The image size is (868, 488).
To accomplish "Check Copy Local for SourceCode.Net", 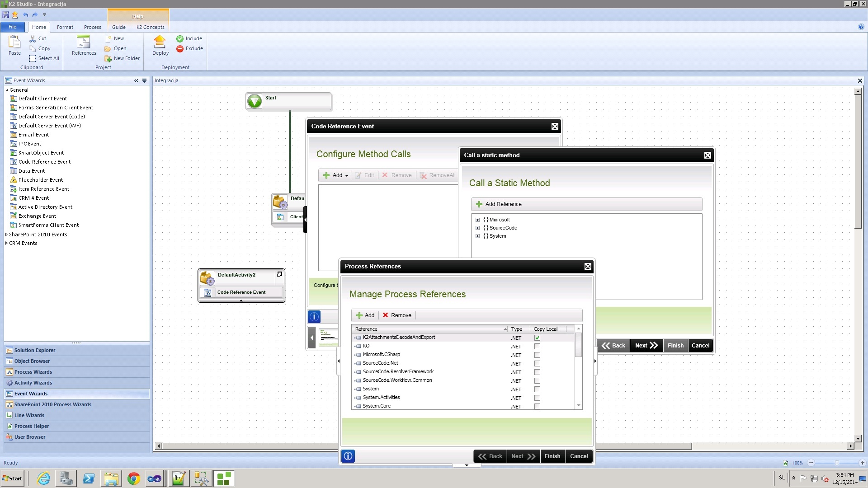I will [x=537, y=364].
